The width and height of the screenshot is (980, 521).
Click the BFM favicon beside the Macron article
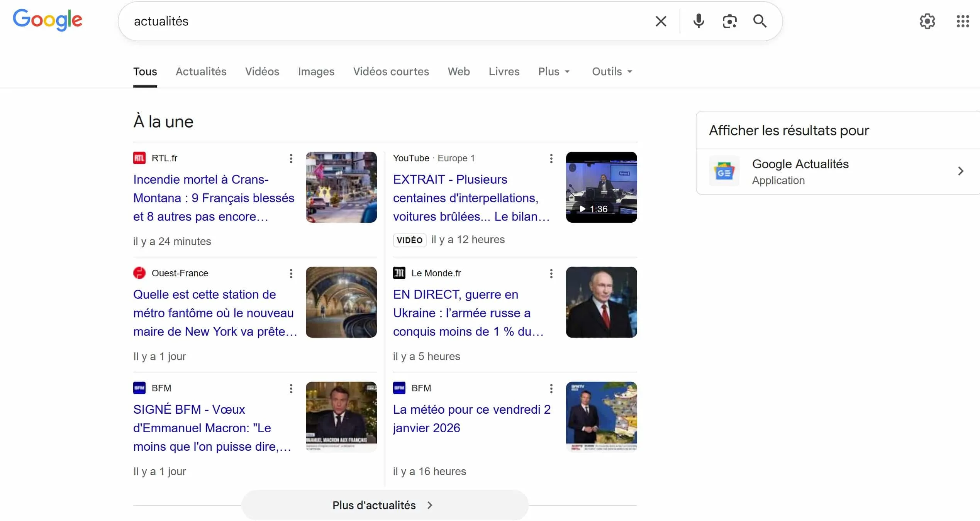(139, 388)
